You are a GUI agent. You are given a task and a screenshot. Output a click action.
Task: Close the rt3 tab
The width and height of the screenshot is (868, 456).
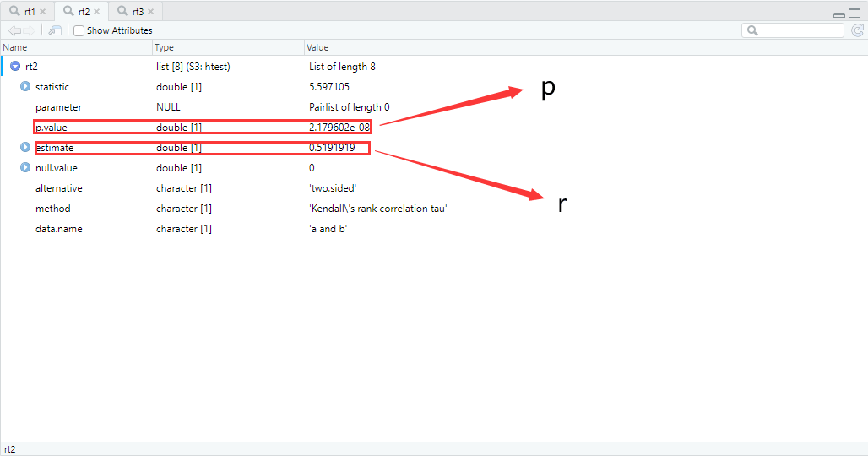point(150,12)
